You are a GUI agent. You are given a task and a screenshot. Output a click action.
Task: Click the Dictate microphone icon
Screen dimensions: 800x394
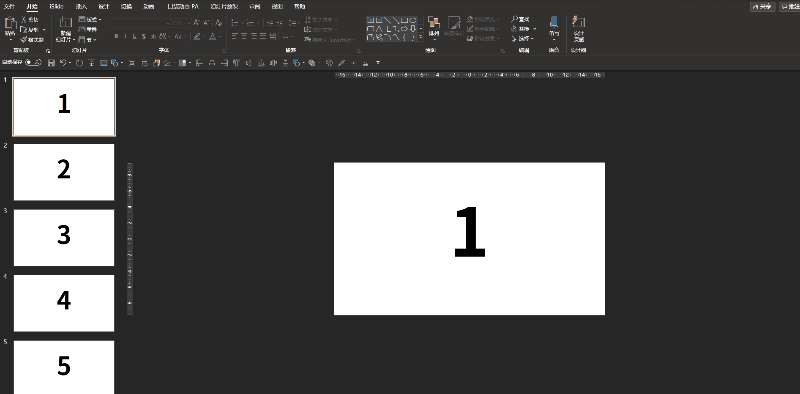(554, 22)
